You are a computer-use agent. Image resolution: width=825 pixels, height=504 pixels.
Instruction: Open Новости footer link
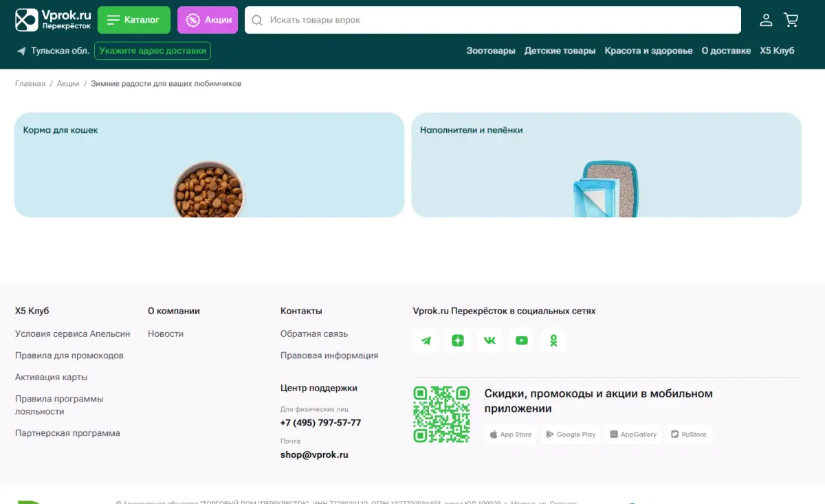pyautogui.click(x=166, y=334)
